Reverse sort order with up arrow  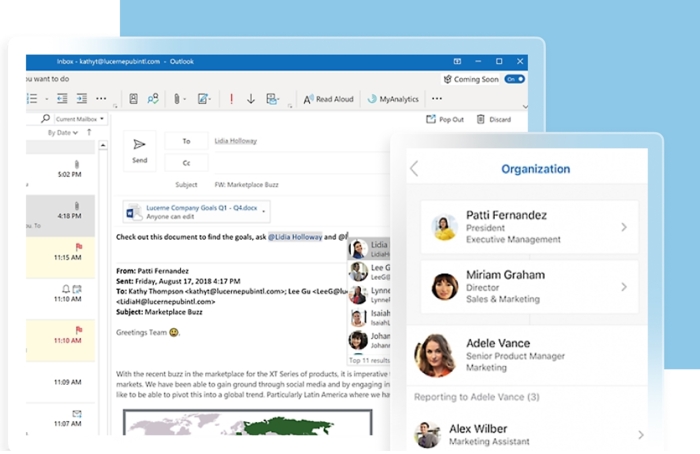tap(89, 132)
